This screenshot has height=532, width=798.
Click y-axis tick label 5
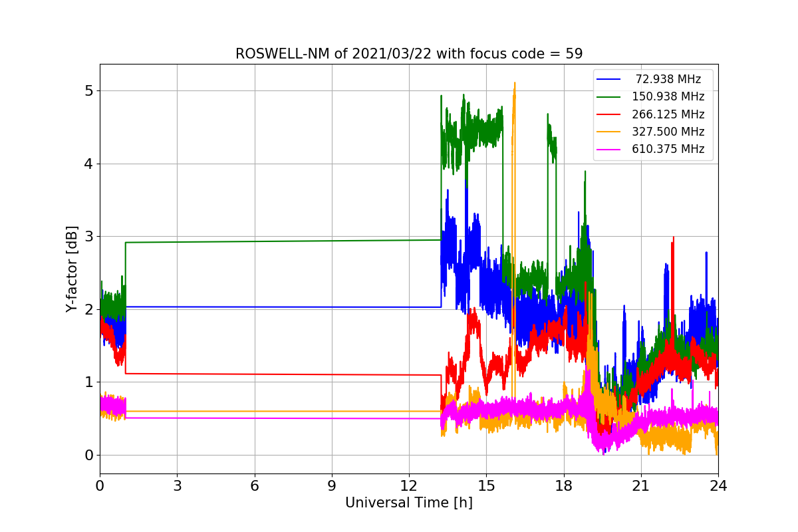(x=88, y=91)
